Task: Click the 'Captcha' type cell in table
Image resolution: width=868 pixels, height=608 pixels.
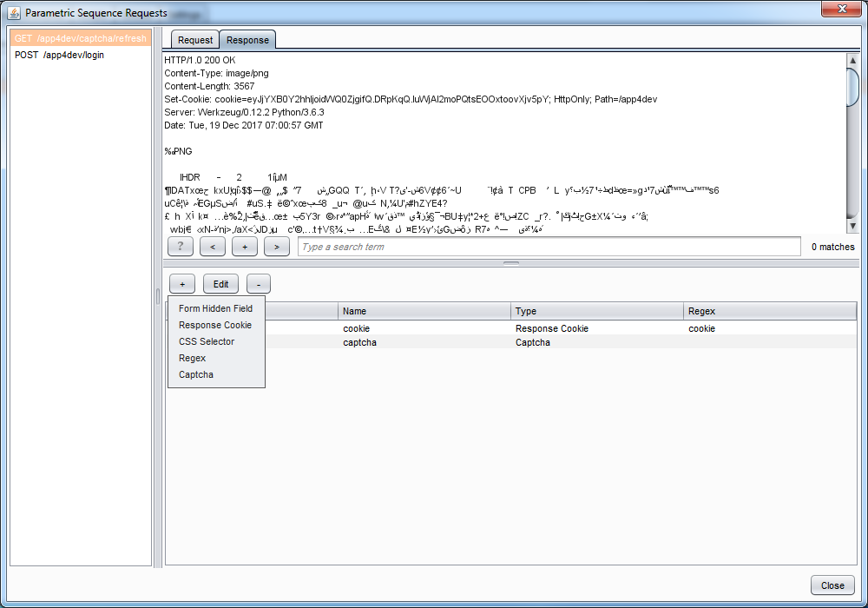Action: 597,342
